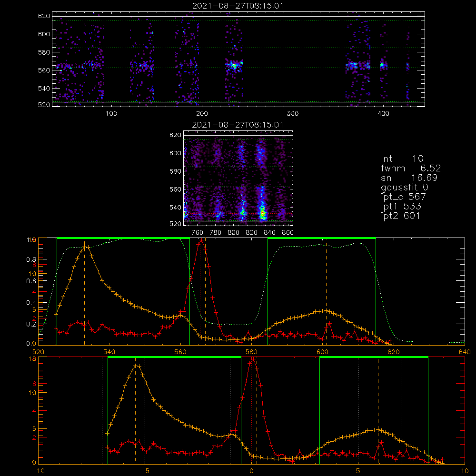The width and height of the screenshot is (476, 476).
Task: Click y-axis label 0.4 of upper profile plot
Action: pos(31,303)
